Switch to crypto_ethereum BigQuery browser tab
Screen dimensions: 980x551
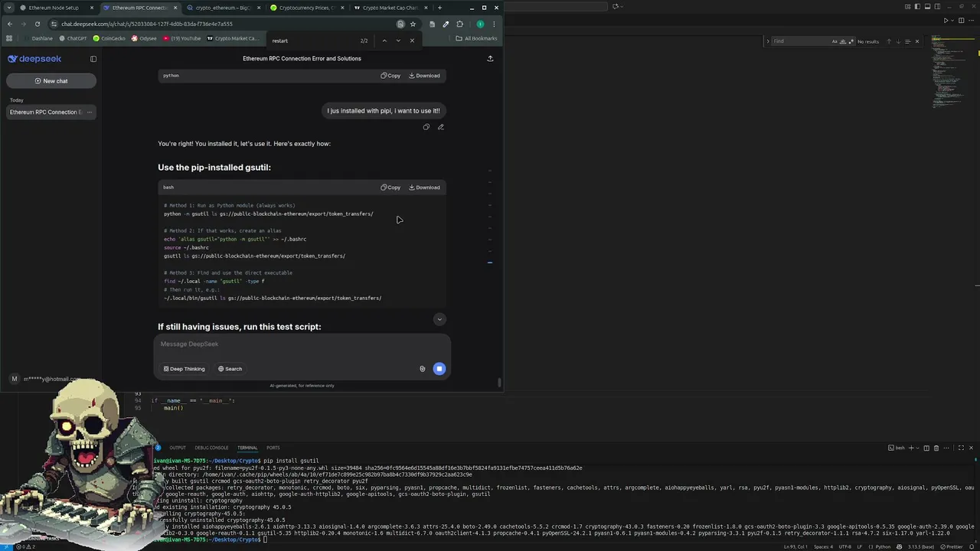click(221, 8)
